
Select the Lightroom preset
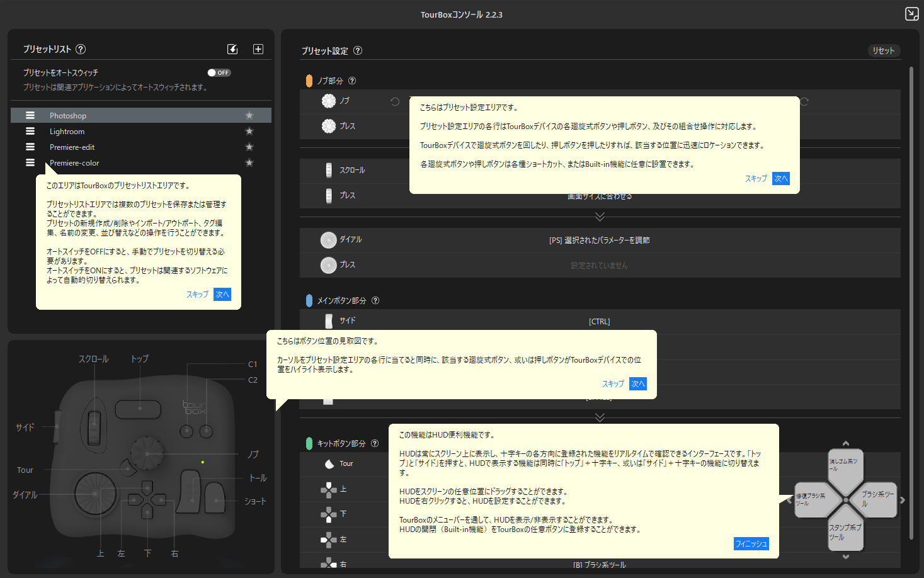67,132
